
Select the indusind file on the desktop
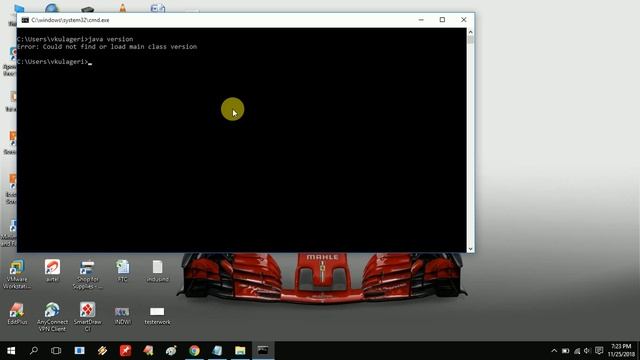(158, 271)
